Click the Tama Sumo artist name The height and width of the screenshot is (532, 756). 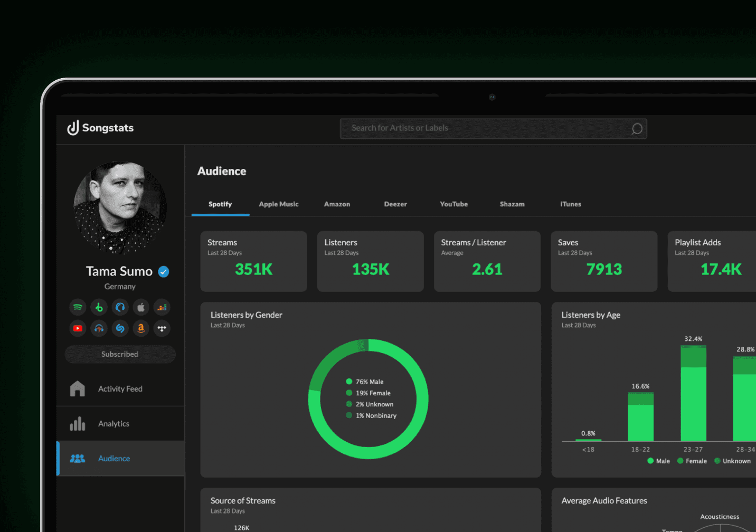[x=119, y=271]
